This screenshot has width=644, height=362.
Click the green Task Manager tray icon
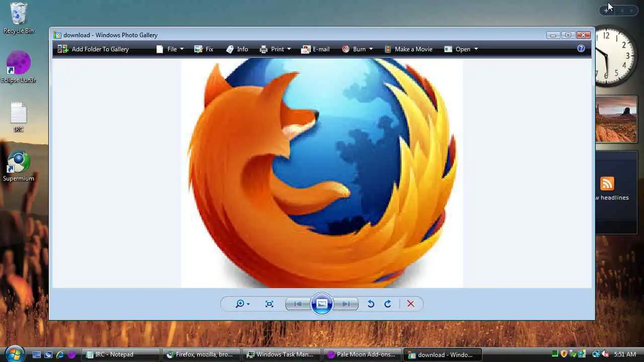(555, 354)
